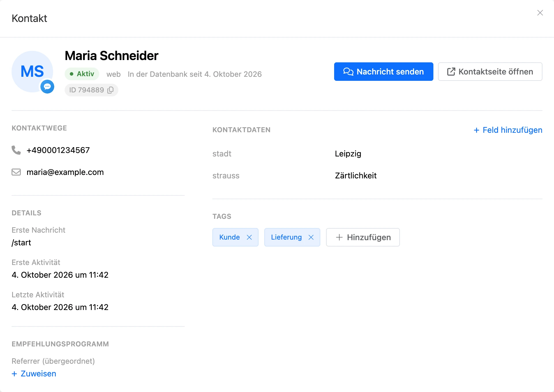This screenshot has width=554, height=392.
Task: Send a message with Nachricht senden
Action: click(384, 72)
